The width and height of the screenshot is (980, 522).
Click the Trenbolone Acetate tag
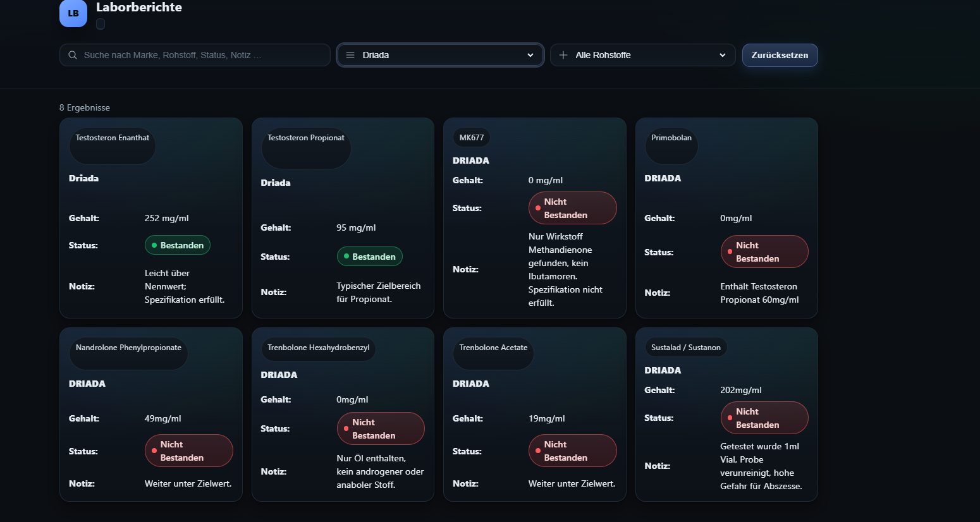[493, 348]
